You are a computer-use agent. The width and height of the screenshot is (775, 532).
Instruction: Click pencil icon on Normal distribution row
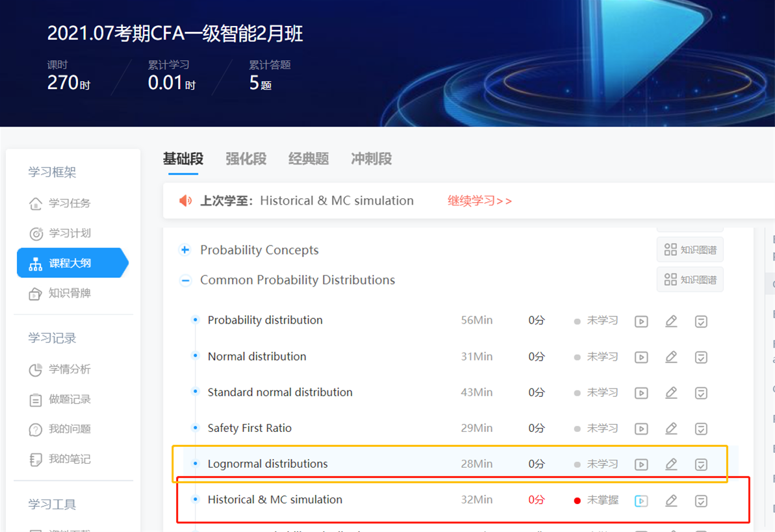(670, 357)
